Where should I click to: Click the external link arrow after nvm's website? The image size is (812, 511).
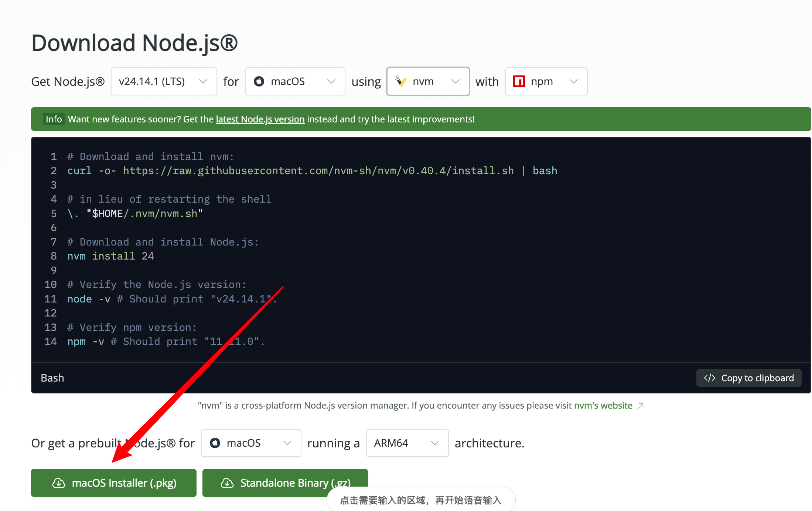tap(641, 406)
